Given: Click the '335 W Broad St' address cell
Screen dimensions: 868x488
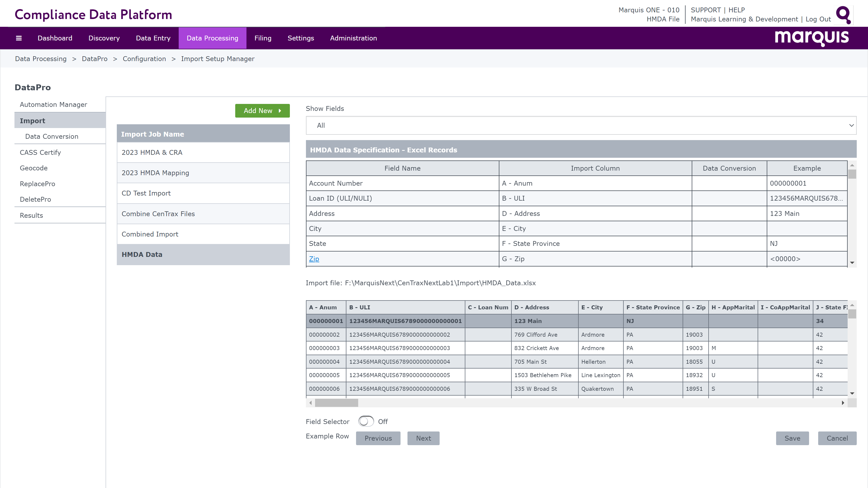Looking at the screenshot, I should click(545, 389).
